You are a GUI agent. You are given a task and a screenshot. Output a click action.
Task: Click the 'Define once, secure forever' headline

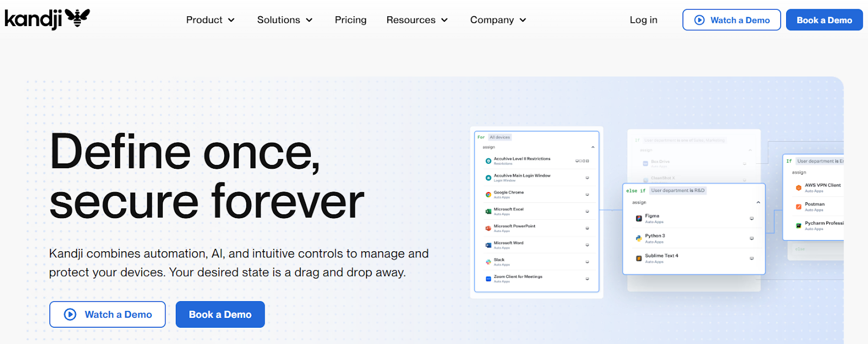pos(207,176)
